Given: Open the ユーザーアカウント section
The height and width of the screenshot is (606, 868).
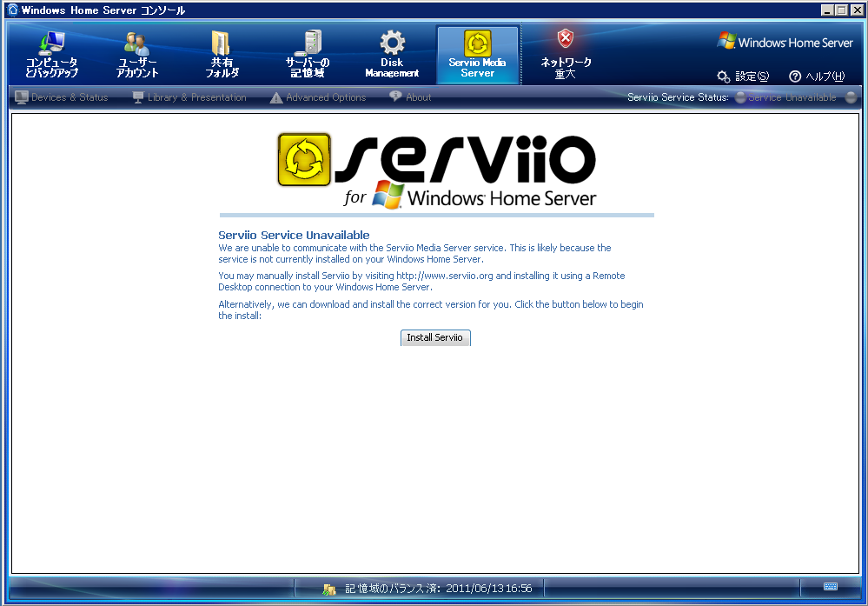Looking at the screenshot, I should pyautogui.click(x=137, y=54).
